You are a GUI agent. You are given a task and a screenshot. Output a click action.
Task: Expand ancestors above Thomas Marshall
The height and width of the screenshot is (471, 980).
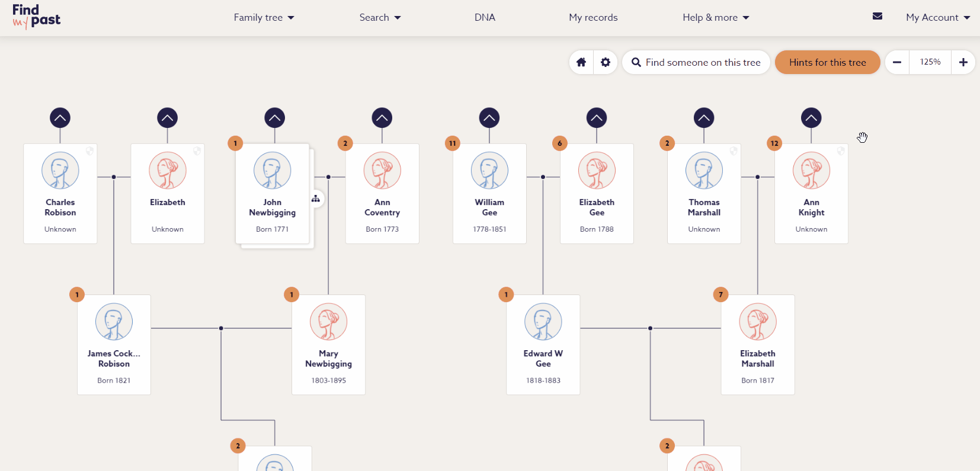click(x=704, y=118)
